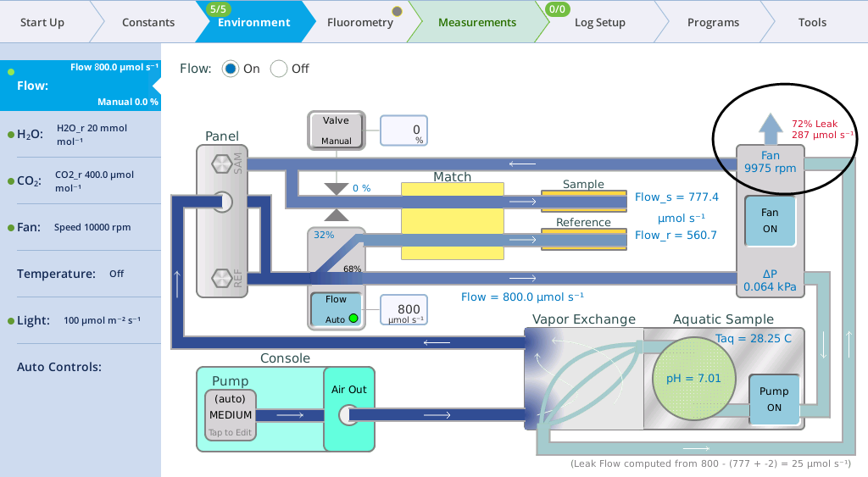
Task: Click the blue leak arrow above Fan
Action: coord(770,130)
